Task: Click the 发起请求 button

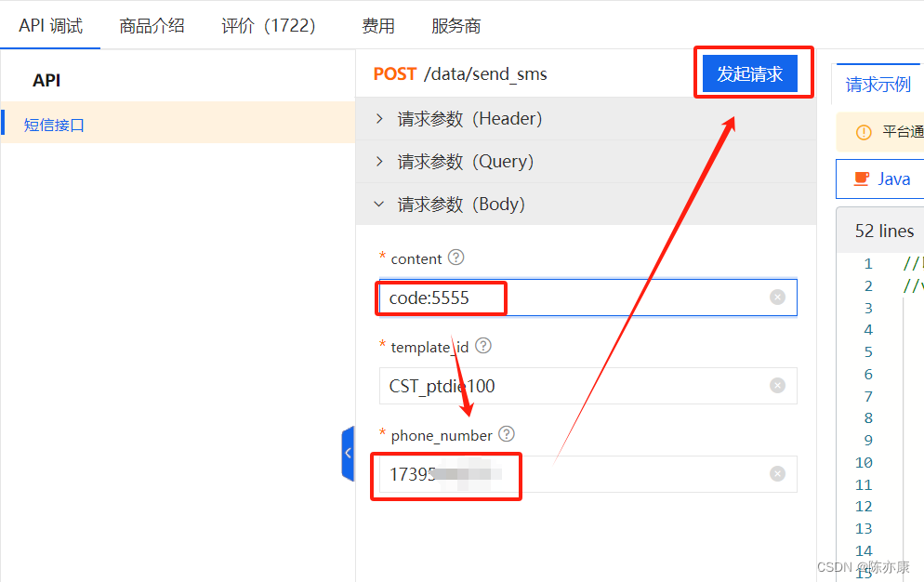Action: (x=749, y=73)
